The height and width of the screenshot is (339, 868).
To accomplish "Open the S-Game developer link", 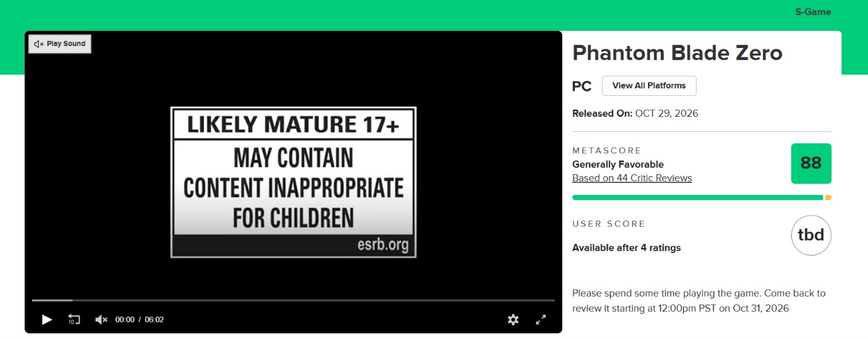I will [813, 12].
